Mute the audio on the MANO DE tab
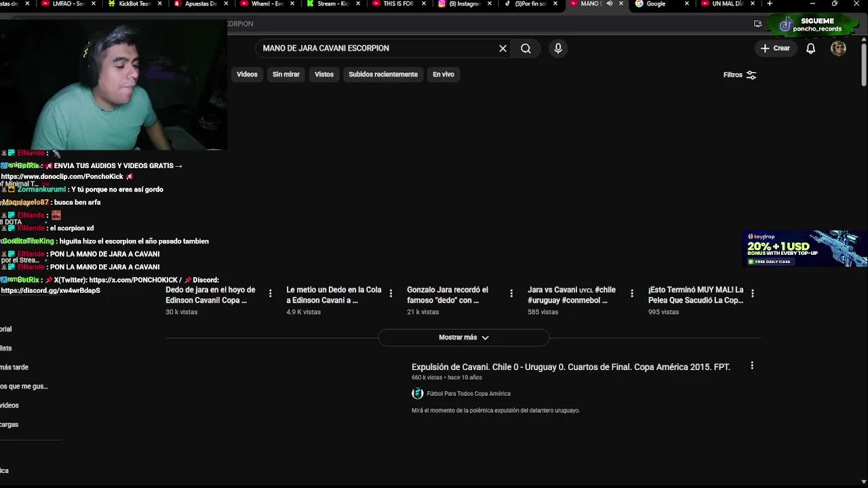The height and width of the screenshot is (488, 868). (x=609, y=4)
